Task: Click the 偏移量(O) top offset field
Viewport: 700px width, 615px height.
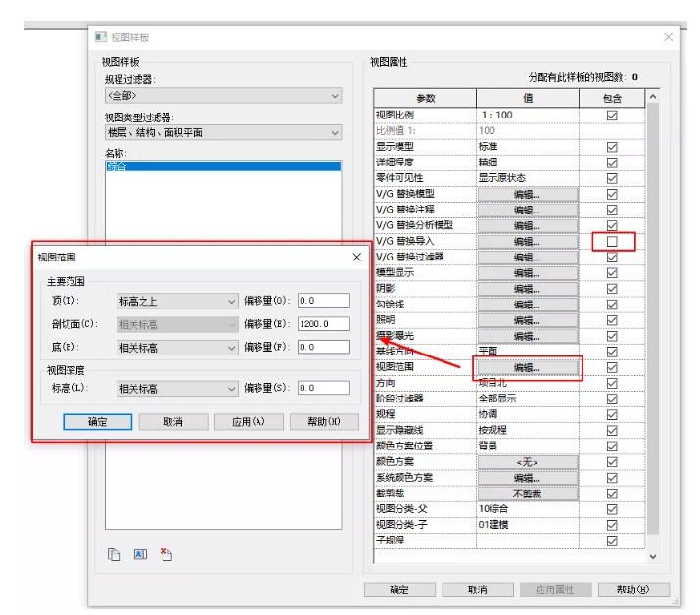Action: pyautogui.click(x=323, y=300)
